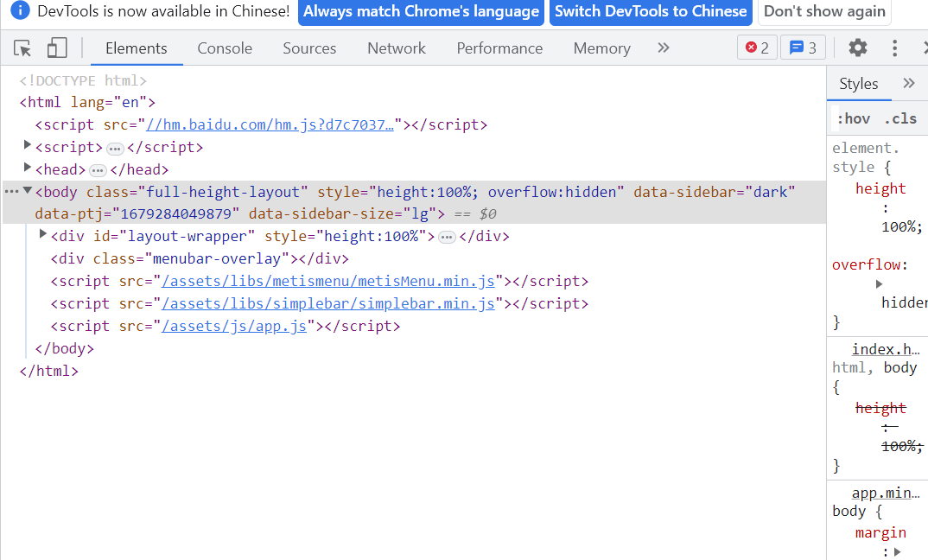928x560 pixels.
Task: Open the /assets/js/app.js link
Action: click(234, 326)
